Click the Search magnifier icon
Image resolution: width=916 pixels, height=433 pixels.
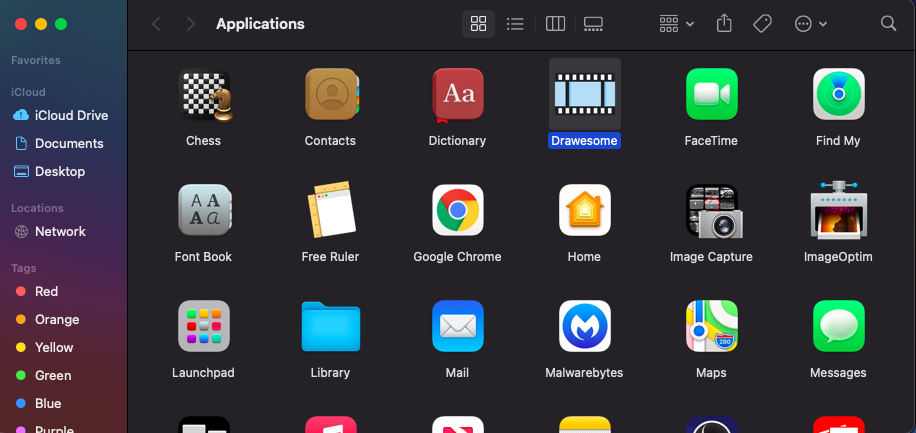pyautogui.click(x=889, y=24)
